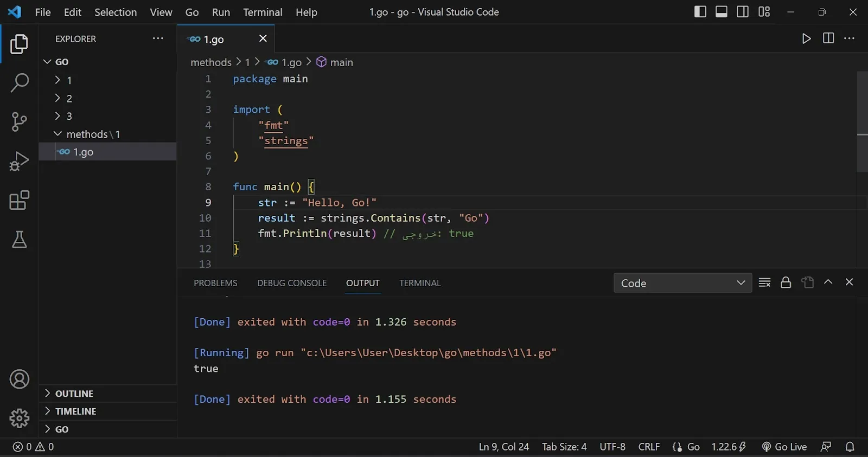Expand the bottom GO section

click(108, 429)
